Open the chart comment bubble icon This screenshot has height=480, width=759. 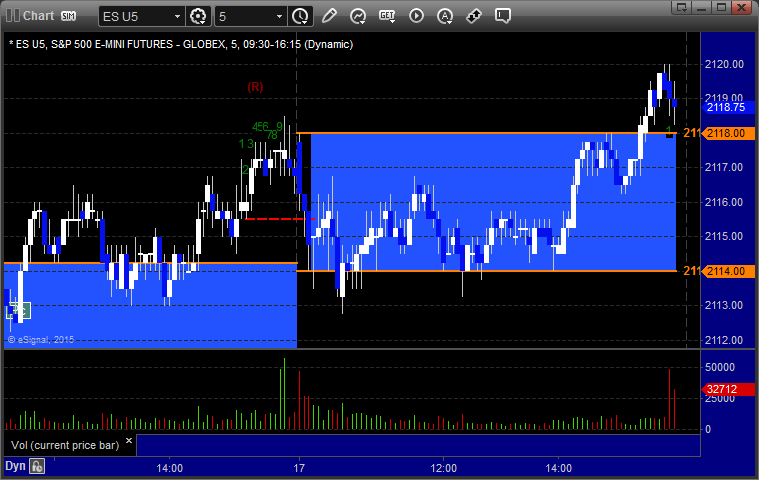tap(503, 16)
